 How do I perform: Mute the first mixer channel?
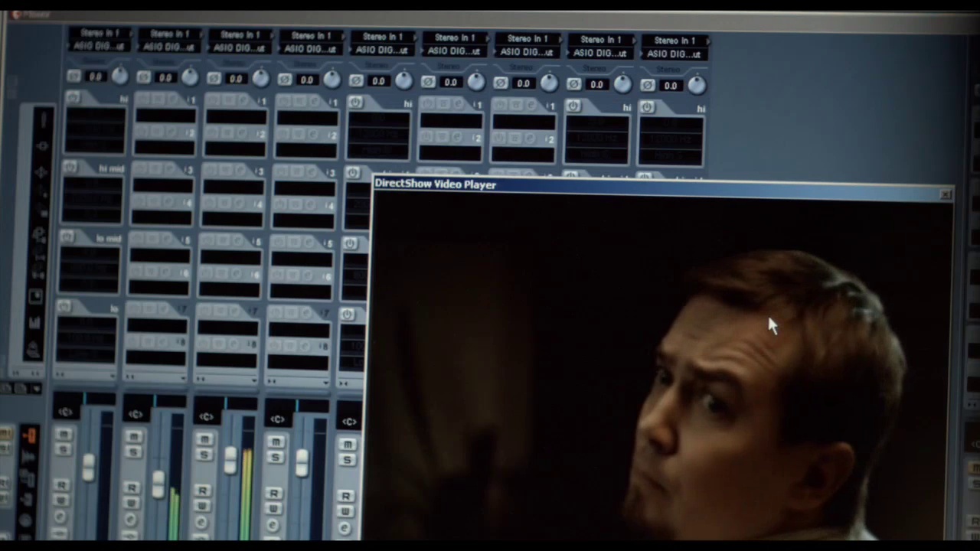pyautogui.click(x=64, y=434)
